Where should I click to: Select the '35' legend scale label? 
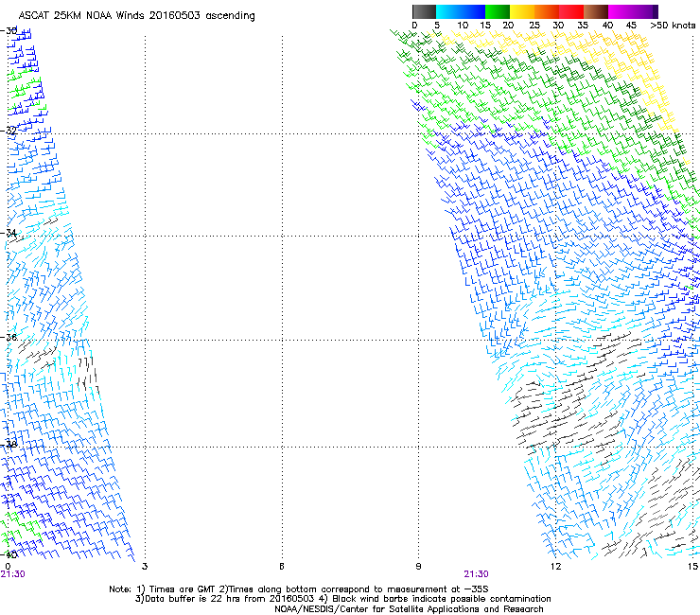coord(583,26)
